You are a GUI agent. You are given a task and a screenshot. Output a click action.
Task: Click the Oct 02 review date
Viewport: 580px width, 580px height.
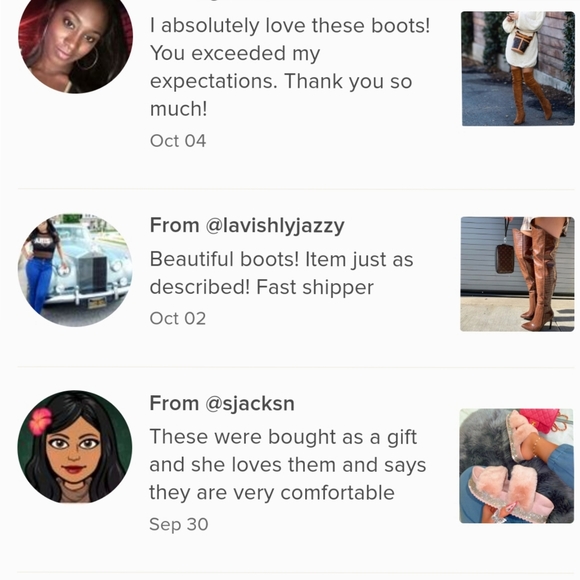pyautogui.click(x=178, y=318)
